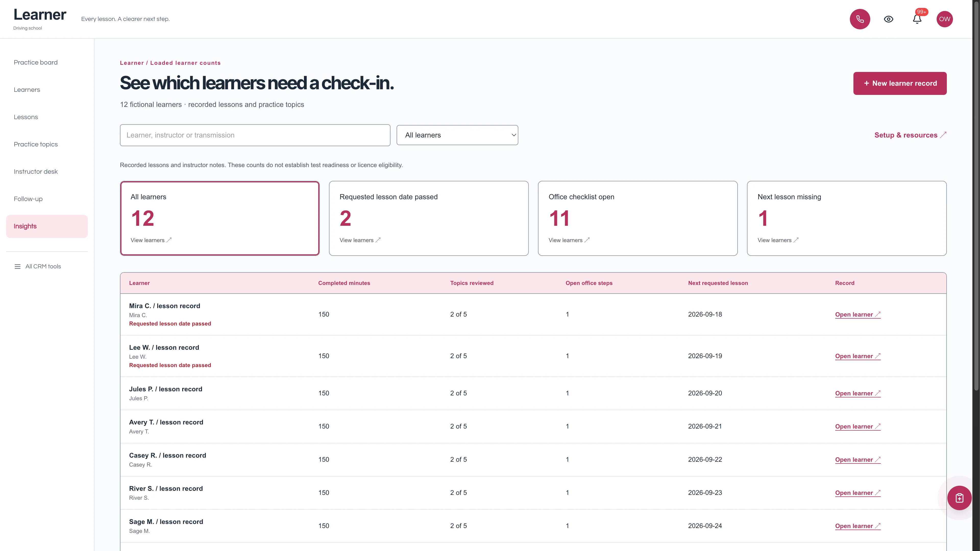Open learner link for Mira C.

(x=858, y=315)
